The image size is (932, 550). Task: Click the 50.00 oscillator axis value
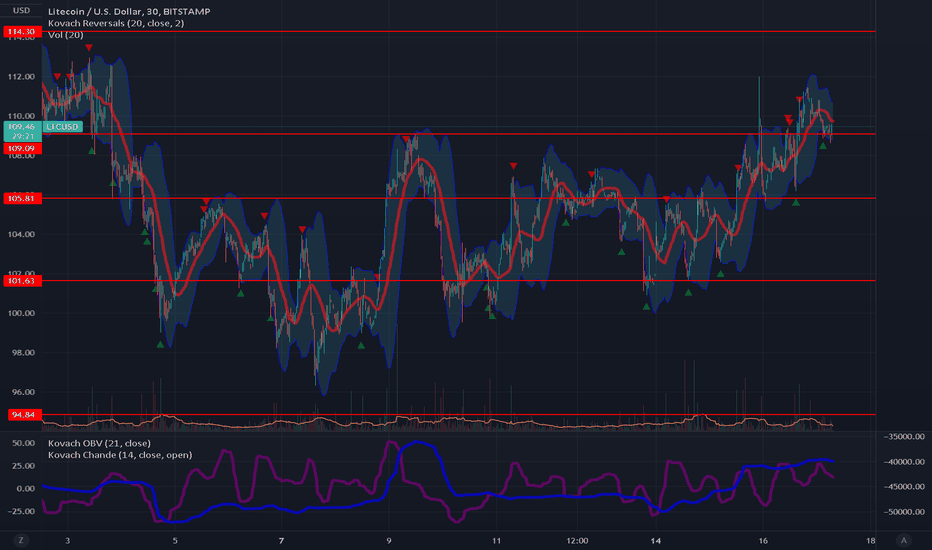coord(23,443)
